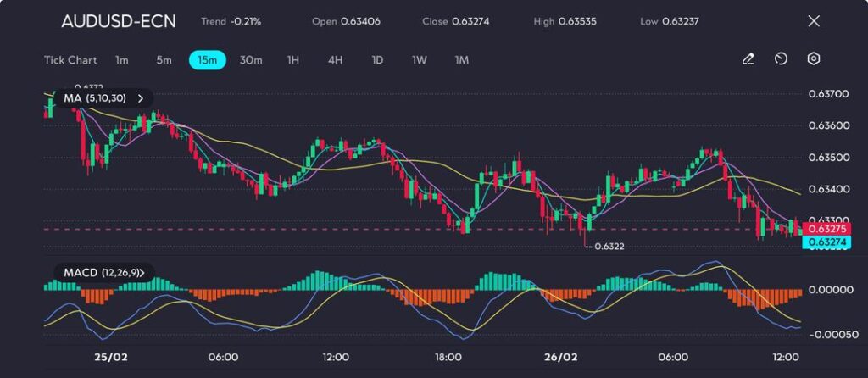Image resolution: width=868 pixels, height=378 pixels.
Task: Switch to 1D daily timeframe
Action: point(377,60)
